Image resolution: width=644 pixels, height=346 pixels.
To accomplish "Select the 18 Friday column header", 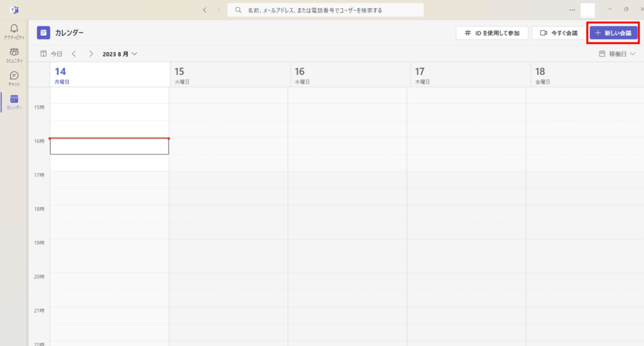I will pos(587,75).
